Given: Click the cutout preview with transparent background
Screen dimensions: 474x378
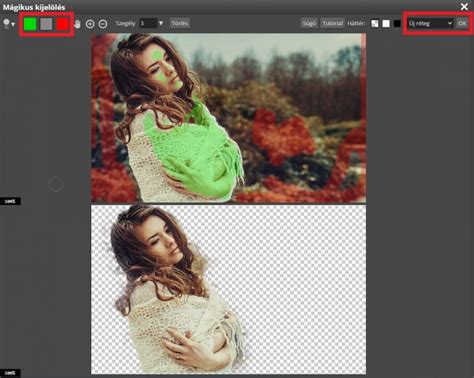Looking at the screenshot, I should coord(228,289).
